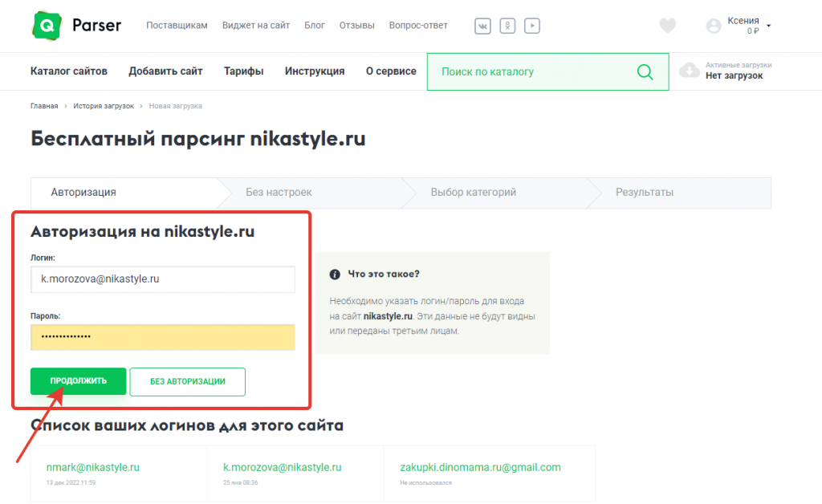Click the Нет загрузок status text
The height and width of the screenshot is (504, 822).
click(734, 75)
